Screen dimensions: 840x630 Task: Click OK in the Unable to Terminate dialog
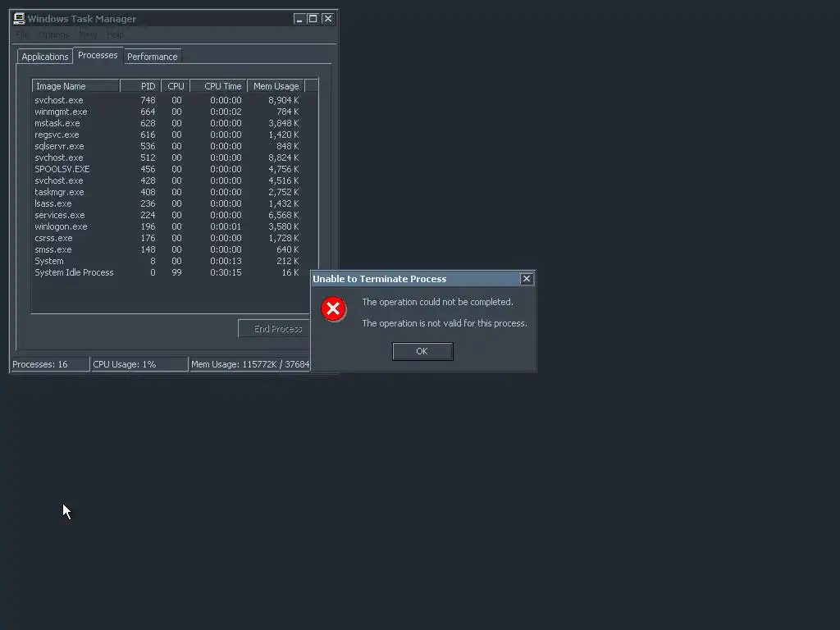pos(422,351)
